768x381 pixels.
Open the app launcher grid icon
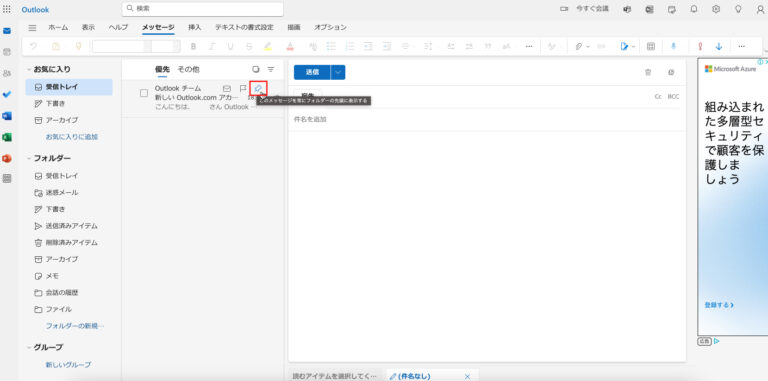pyautogui.click(x=7, y=9)
